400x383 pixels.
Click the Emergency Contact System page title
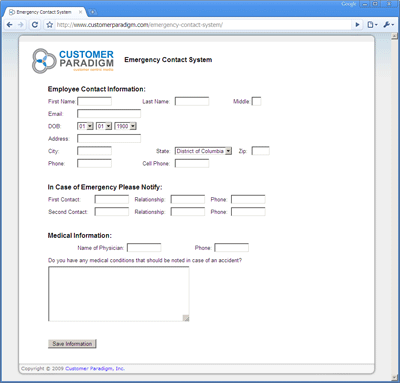(x=168, y=60)
